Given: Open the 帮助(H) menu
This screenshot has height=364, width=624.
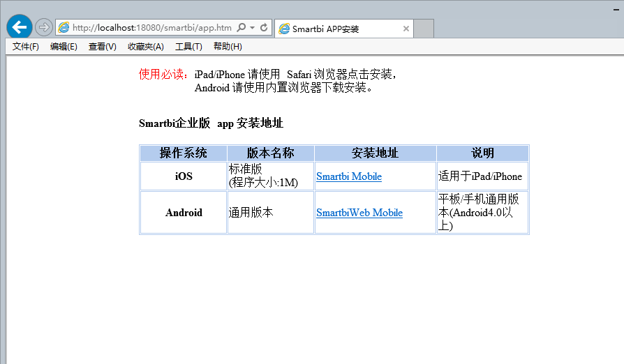Looking at the screenshot, I should tap(228, 47).
